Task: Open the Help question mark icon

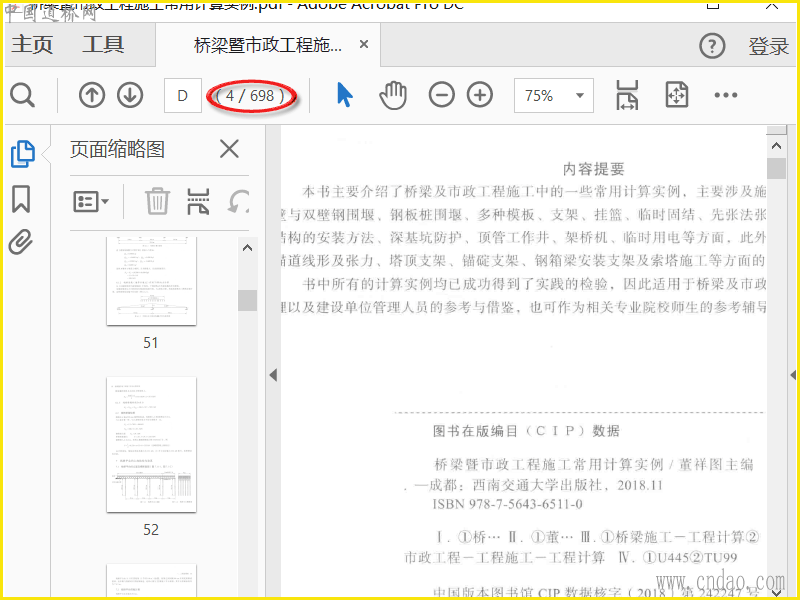Action: pyautogui.click(x=712, y=46)
